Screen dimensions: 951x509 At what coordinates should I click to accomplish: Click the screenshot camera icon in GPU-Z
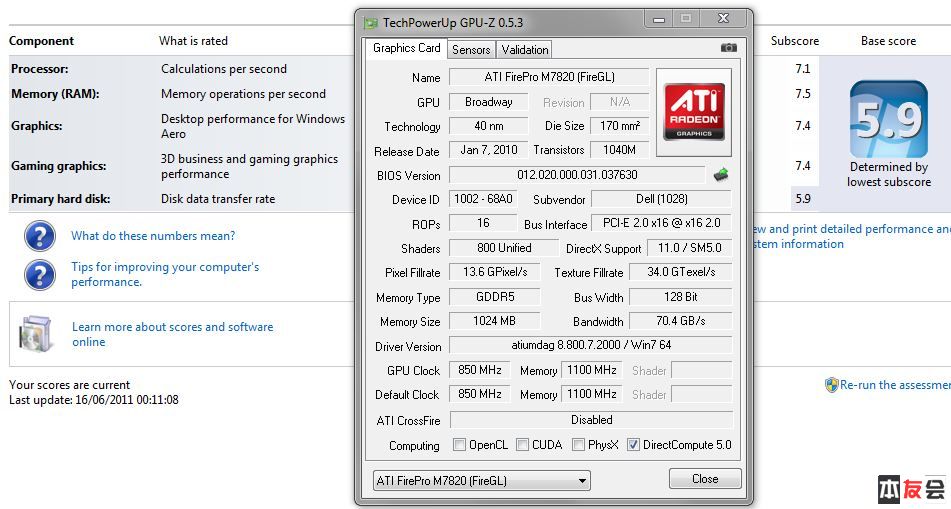728,48
